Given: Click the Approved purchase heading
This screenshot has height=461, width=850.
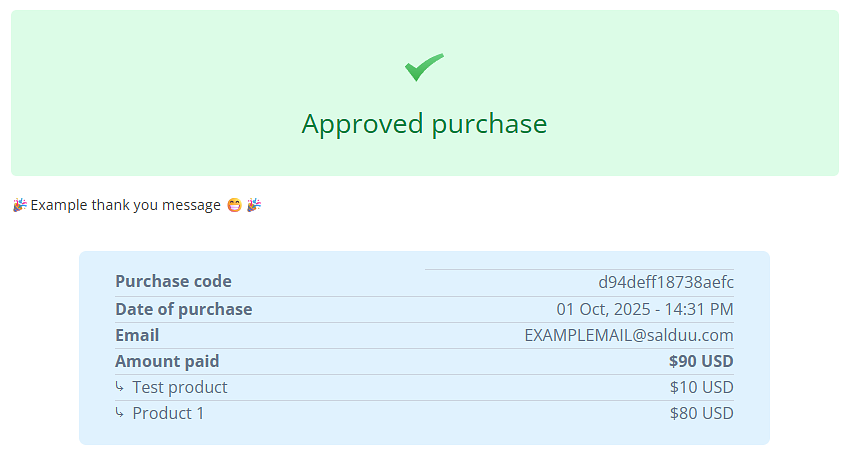Looking at the screenshot, I should pyautogui.click(x=424, y=124).
